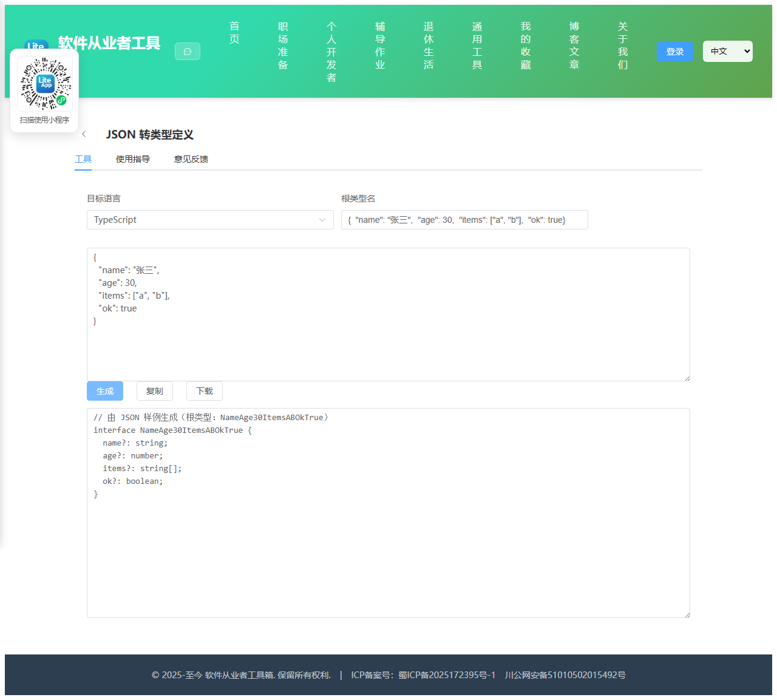The height and width of the screenshot is (700, 777).
Task: Click the back arrow beside JSON 转类型定义
Action: pyautogui.click(x=84, y=134)
